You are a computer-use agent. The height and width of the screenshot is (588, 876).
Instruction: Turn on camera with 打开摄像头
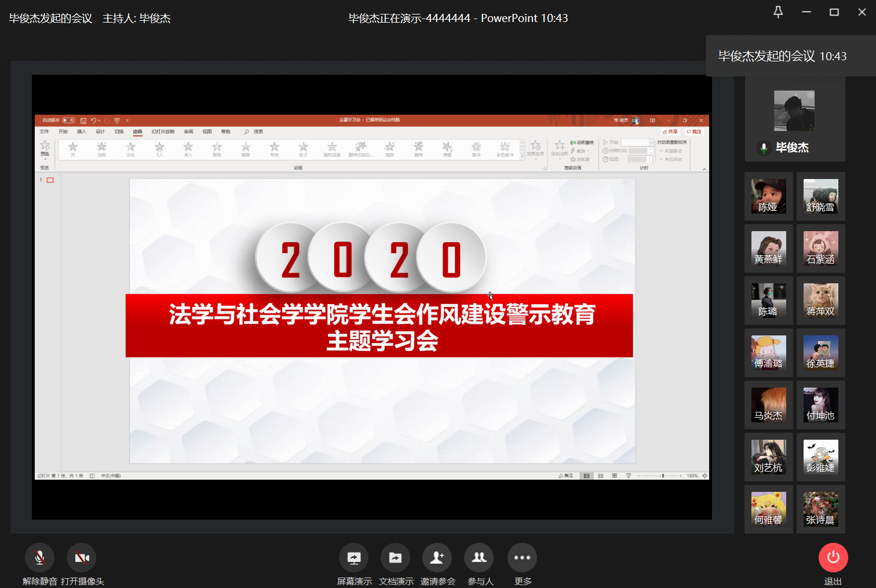pyautogui.click(x=82, y=558)
